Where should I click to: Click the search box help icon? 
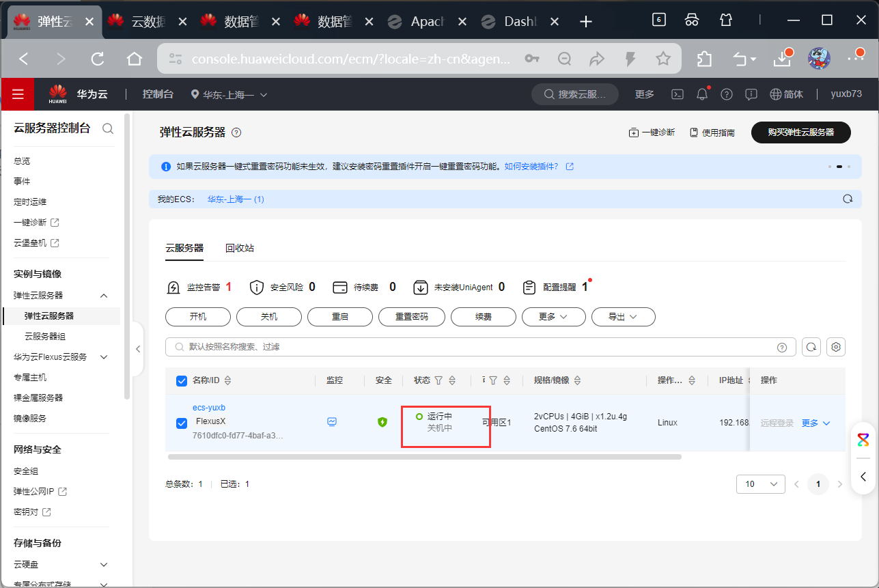[x=782, y=348]
